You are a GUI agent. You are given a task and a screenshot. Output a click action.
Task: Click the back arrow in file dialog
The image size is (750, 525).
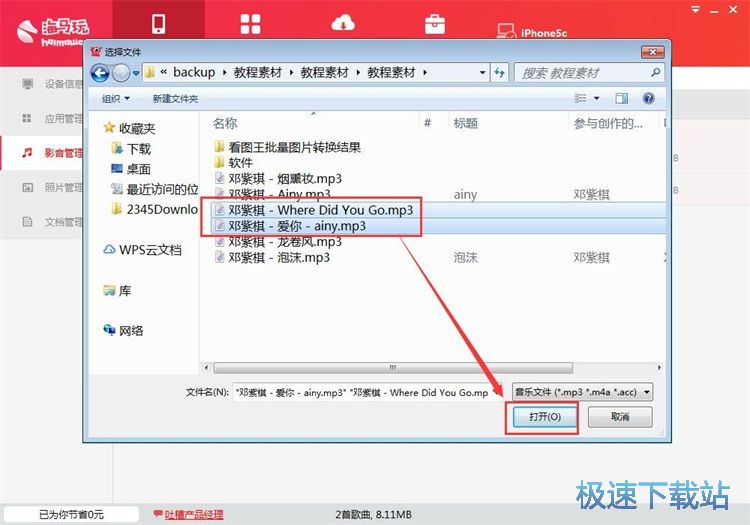point(100,73)
